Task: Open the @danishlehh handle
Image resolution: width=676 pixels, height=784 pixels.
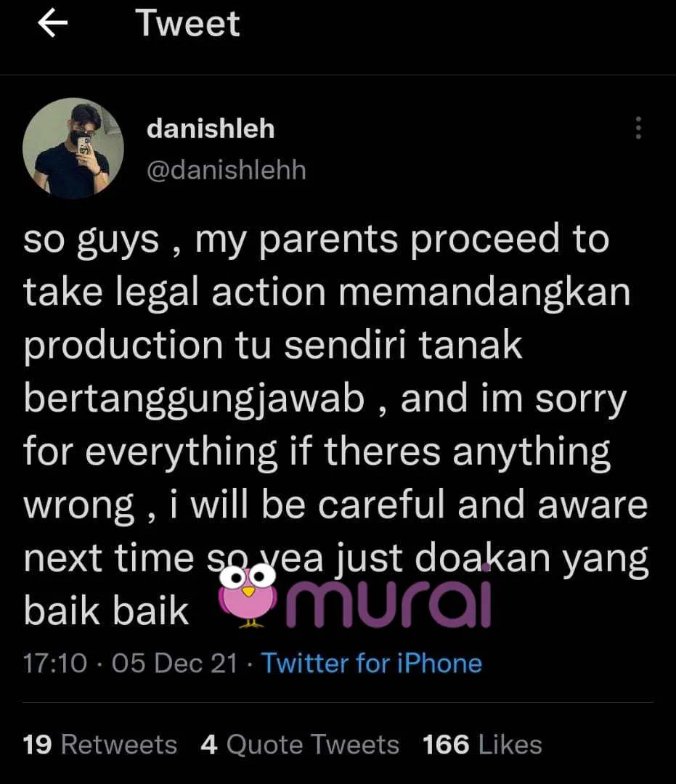Action: click(226, 170)
